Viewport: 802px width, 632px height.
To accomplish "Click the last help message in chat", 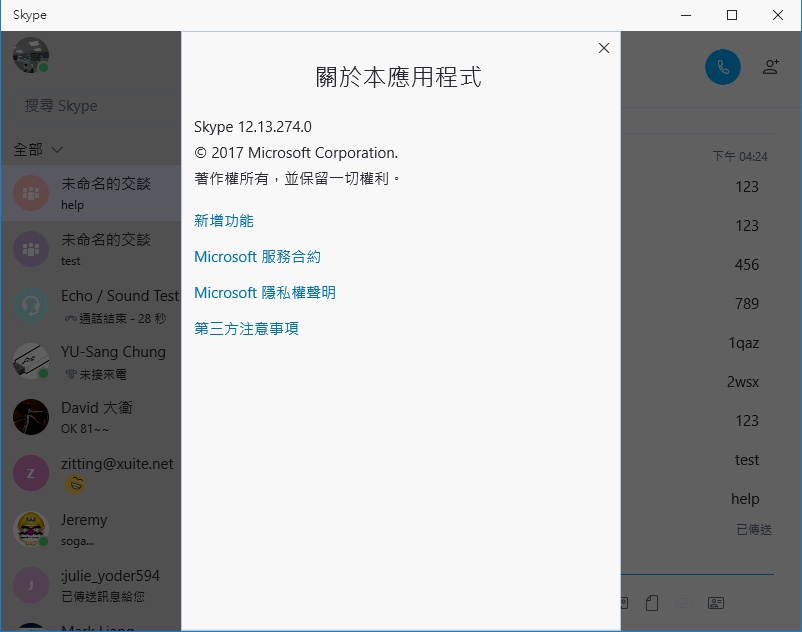I will coord(745,499).
